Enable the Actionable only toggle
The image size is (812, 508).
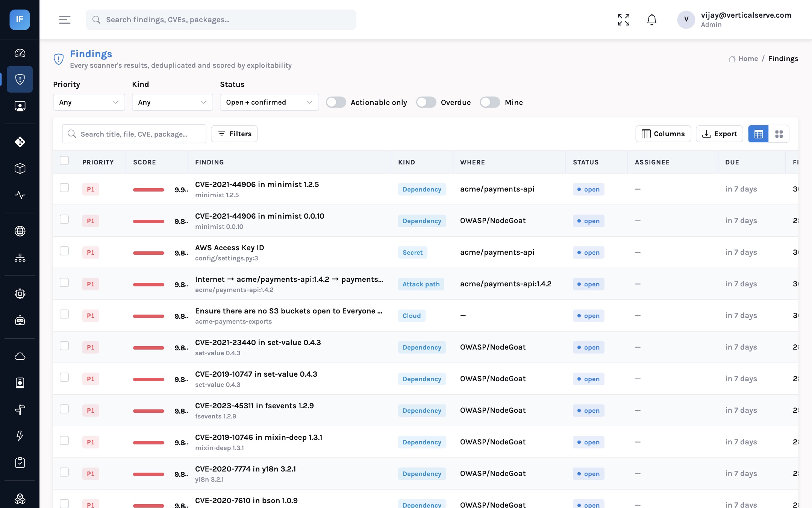pos(336,102)
